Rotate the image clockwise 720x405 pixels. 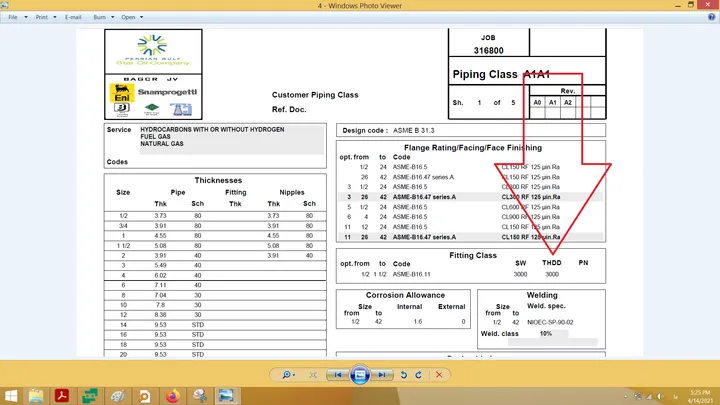419,375
